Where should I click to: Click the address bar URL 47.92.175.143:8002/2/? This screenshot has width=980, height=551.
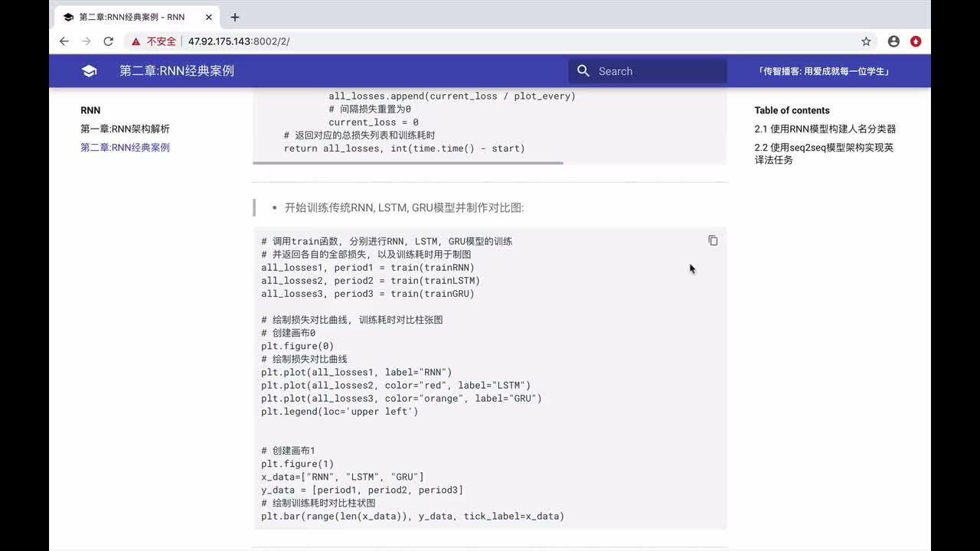(239, 41)
